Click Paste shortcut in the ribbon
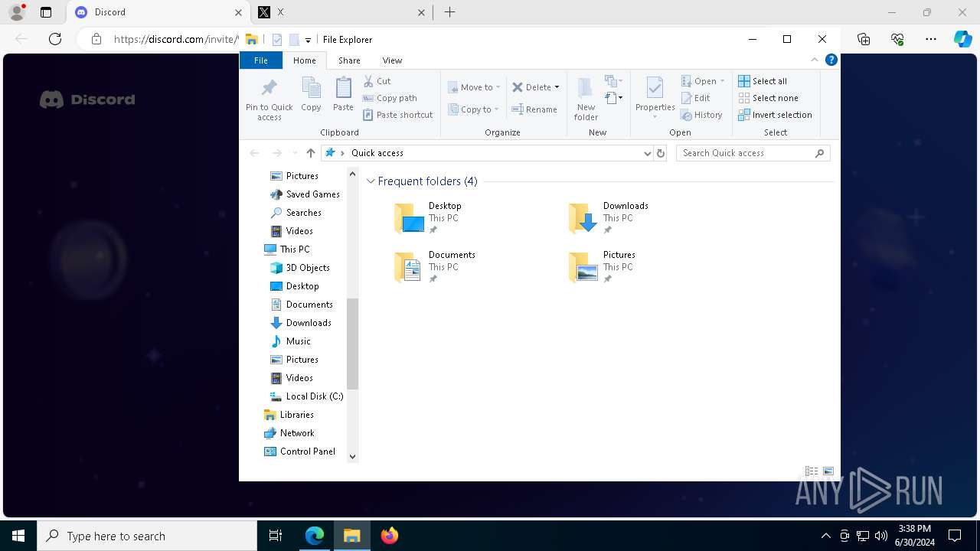Screen dimensions: 980x551 point(397,115)
